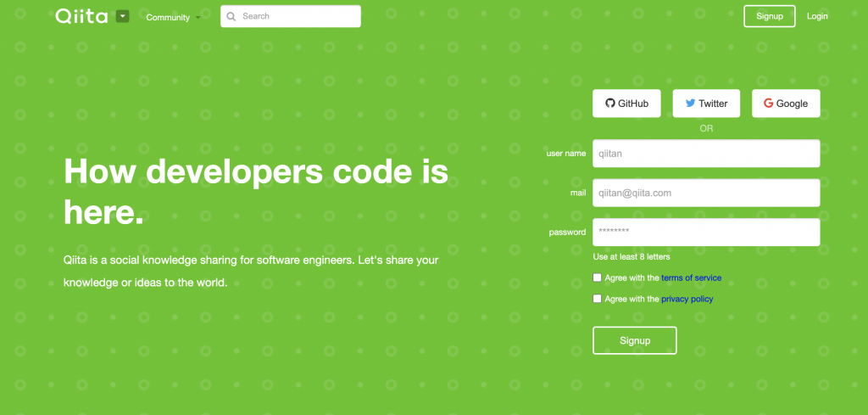The height and width of the screenshot is (415, 868).
Task: Open the Login link
Action: 817,16
